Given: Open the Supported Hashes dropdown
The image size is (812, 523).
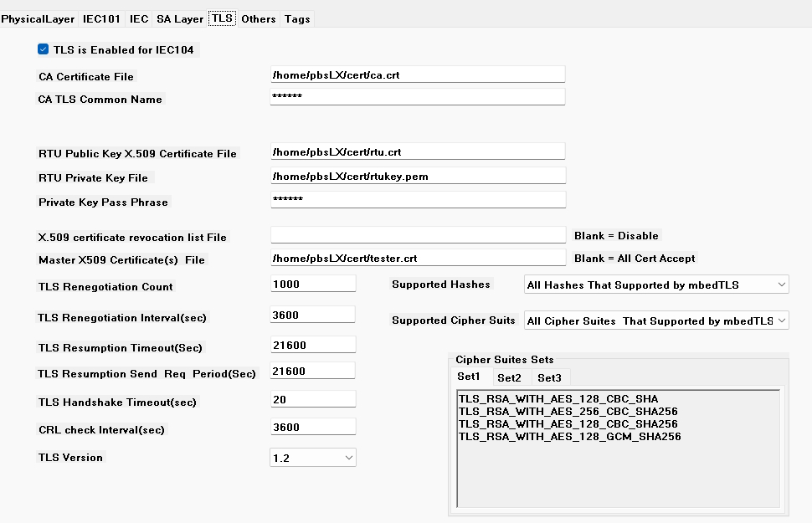Looking at the screenshot, I should click(x=655, y=284).
